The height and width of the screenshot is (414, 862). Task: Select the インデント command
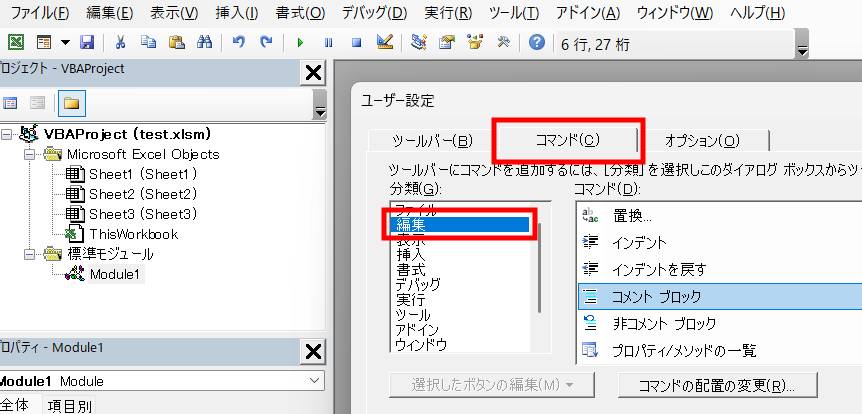[x=720, y=242]
